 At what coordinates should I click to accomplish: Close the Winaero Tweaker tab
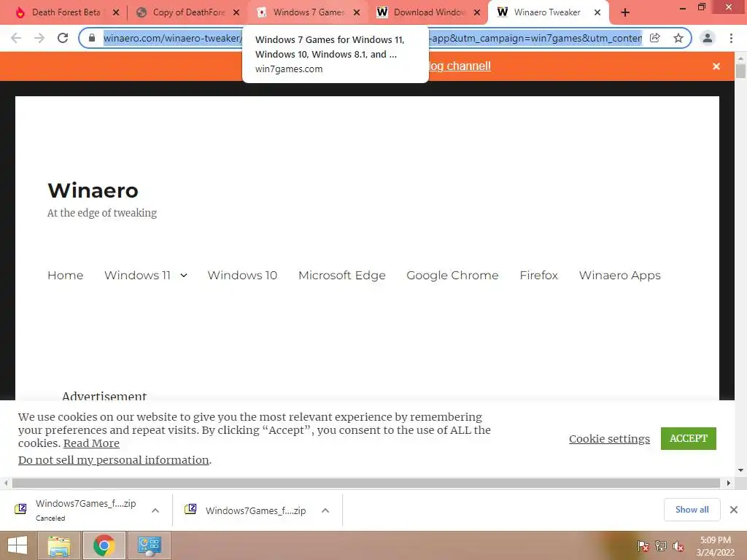pyautogui.click(x=597, y=13)
